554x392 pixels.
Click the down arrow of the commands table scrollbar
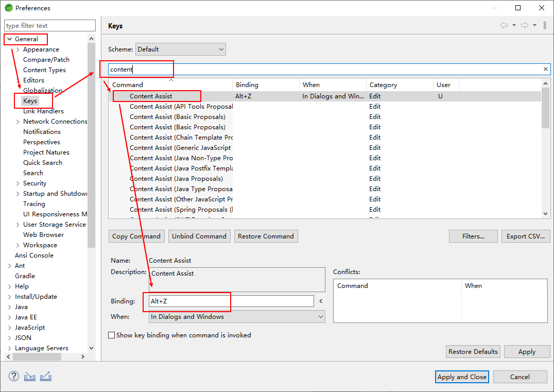pyautogui.click(x=546, y=213)
